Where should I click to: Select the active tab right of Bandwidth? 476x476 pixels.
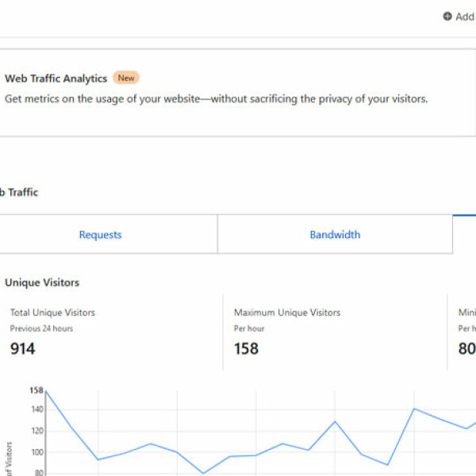click(x=465, y=235)
